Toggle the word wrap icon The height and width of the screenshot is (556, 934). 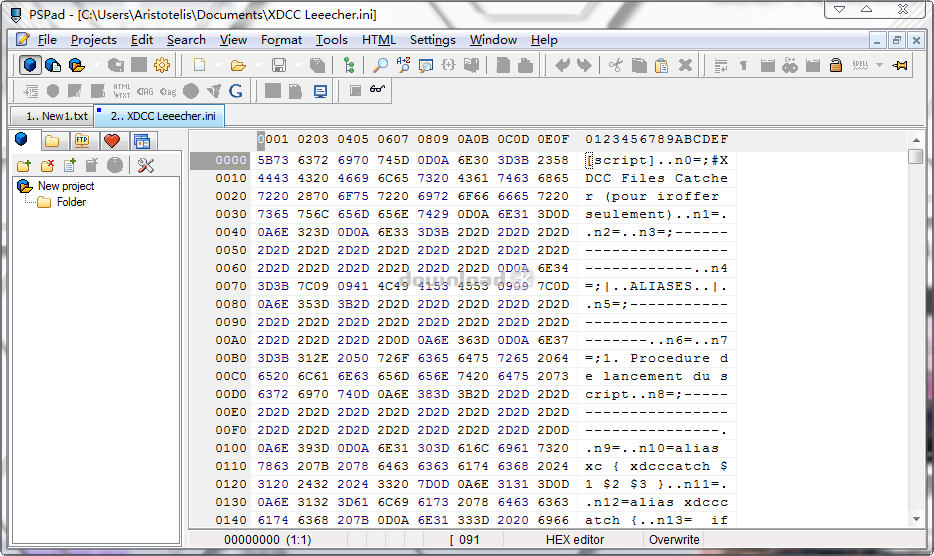pyautogui.click(x=721, y=65)
